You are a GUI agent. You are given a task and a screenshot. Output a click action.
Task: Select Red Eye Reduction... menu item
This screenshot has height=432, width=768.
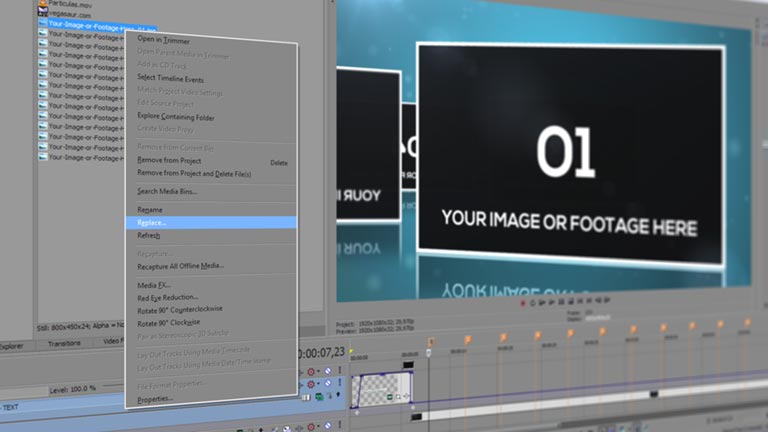pyautogui.click(x=168, y=297)
